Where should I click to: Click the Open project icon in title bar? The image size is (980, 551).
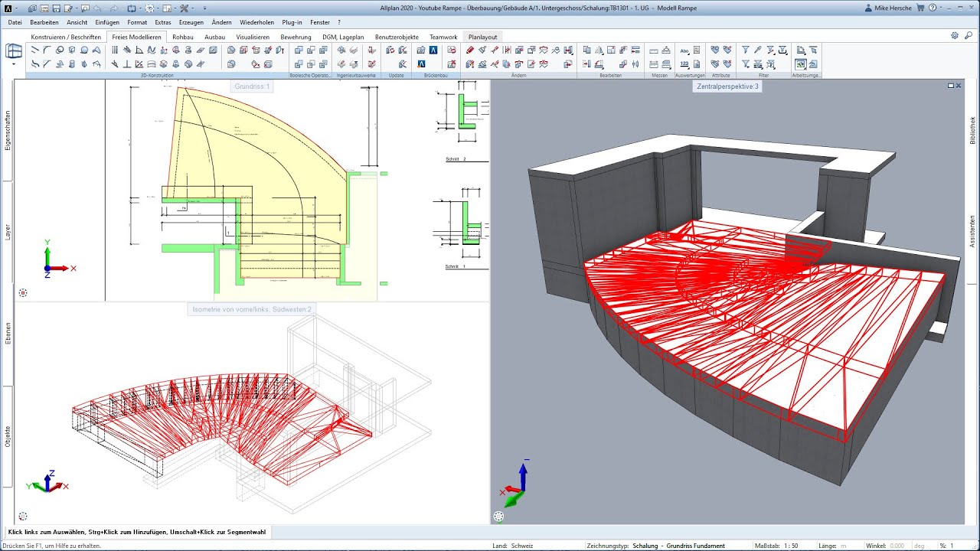31,9
